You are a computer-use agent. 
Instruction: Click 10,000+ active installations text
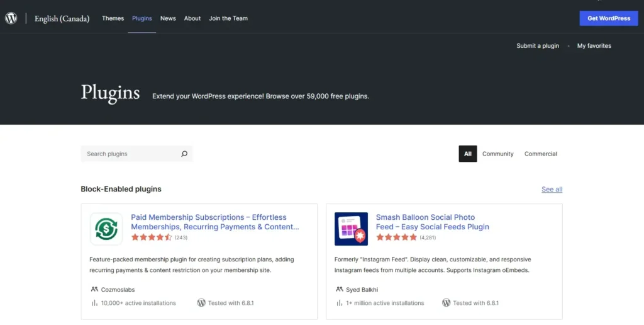click(138, 303)
